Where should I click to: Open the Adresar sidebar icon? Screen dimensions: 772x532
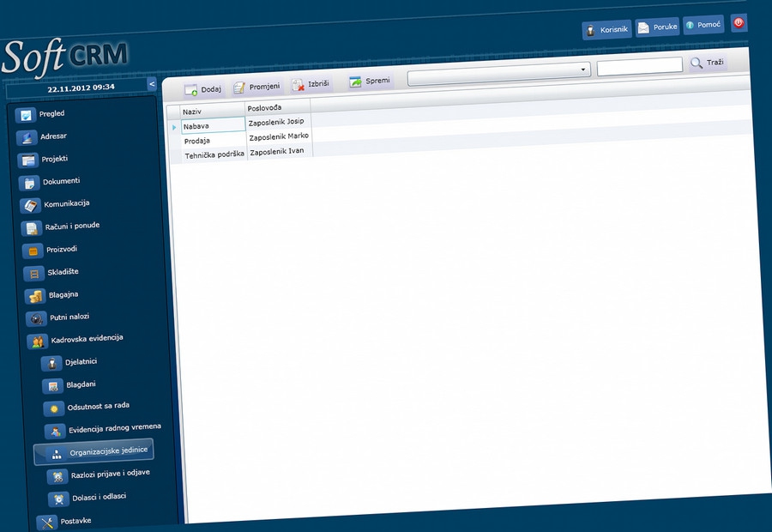click(27, 137)
